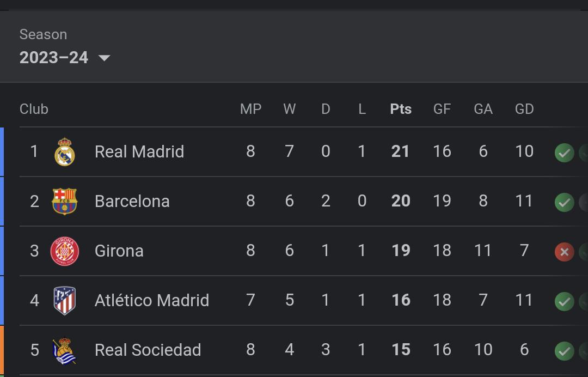Click the Barcelona club crest
Viewport: 588px width, 377px height.
64,202
